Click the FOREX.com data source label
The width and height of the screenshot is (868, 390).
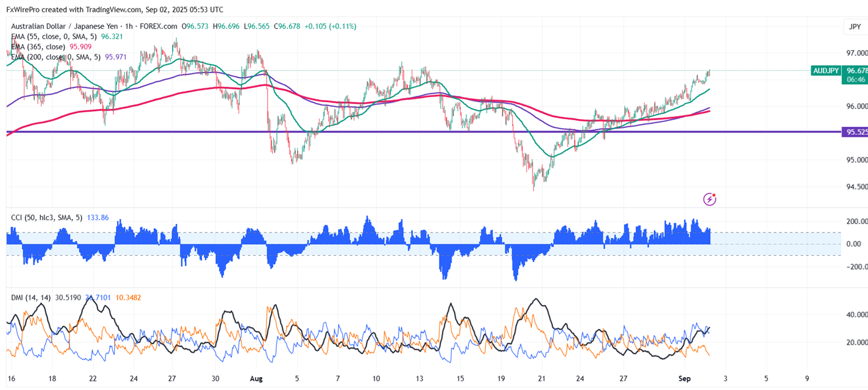click(x=160, y=26)
